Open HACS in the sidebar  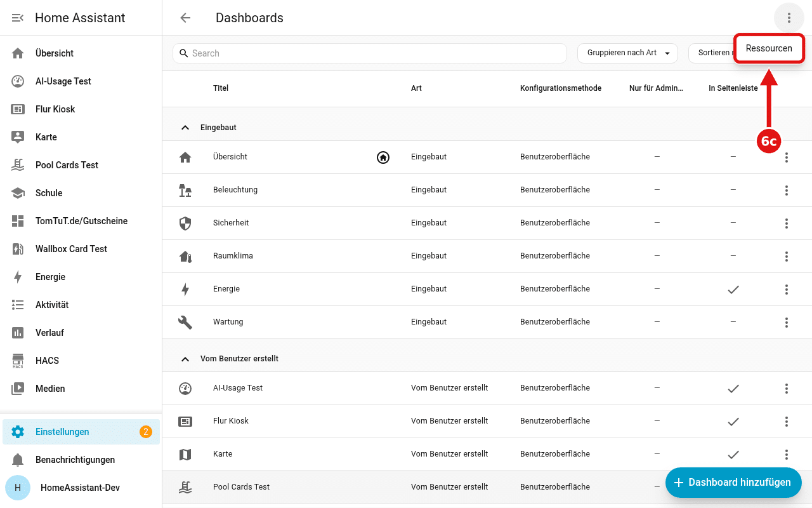[x=81, y=361]
